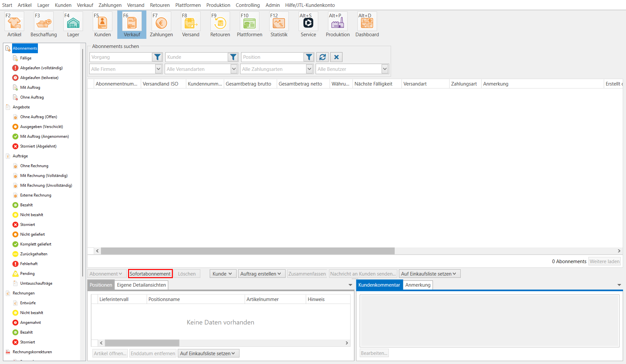This screenshot has height=364, width=626.
Task: Click the Sofortabonnement button
Action: click(x=150, y=274)
